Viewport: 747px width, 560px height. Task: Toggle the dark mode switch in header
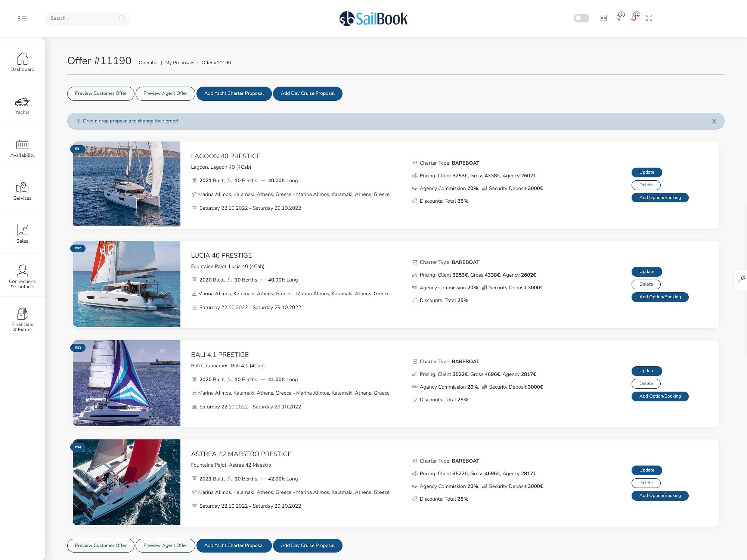tap(581, 18)
